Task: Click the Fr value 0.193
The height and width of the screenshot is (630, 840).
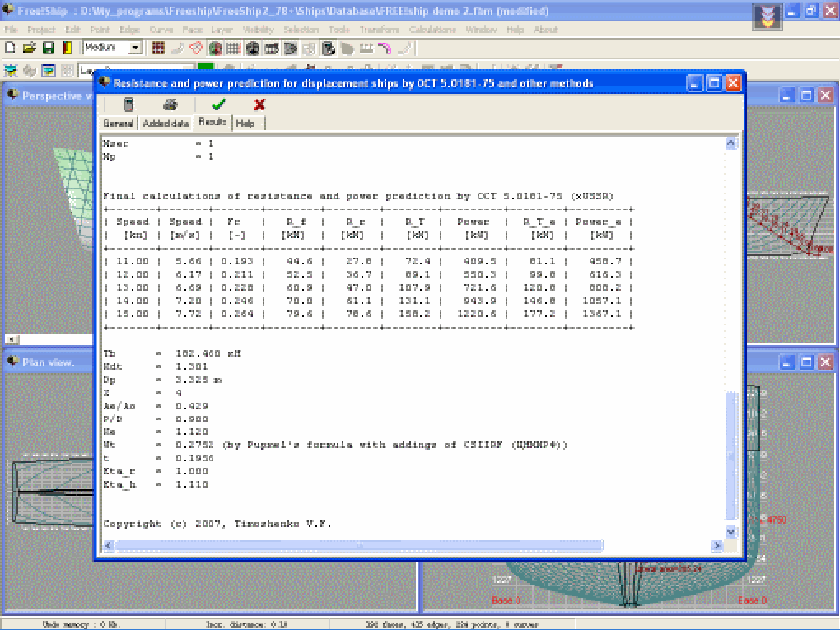Action: pos(237,261)
